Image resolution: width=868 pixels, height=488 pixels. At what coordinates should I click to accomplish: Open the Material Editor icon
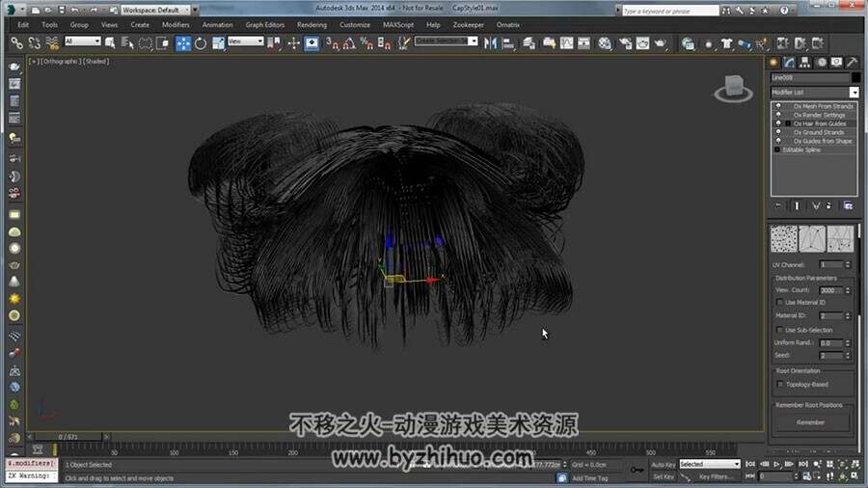[x=605, y=43]
